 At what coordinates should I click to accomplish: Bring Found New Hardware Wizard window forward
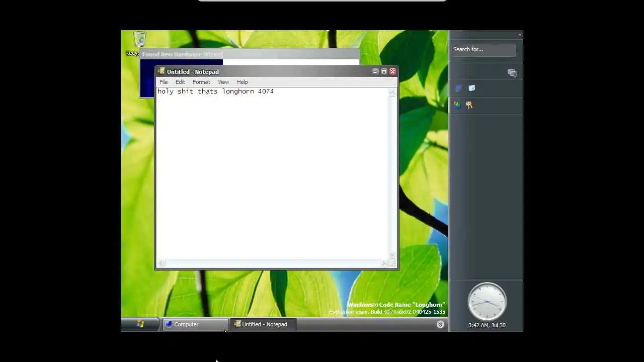250,54
